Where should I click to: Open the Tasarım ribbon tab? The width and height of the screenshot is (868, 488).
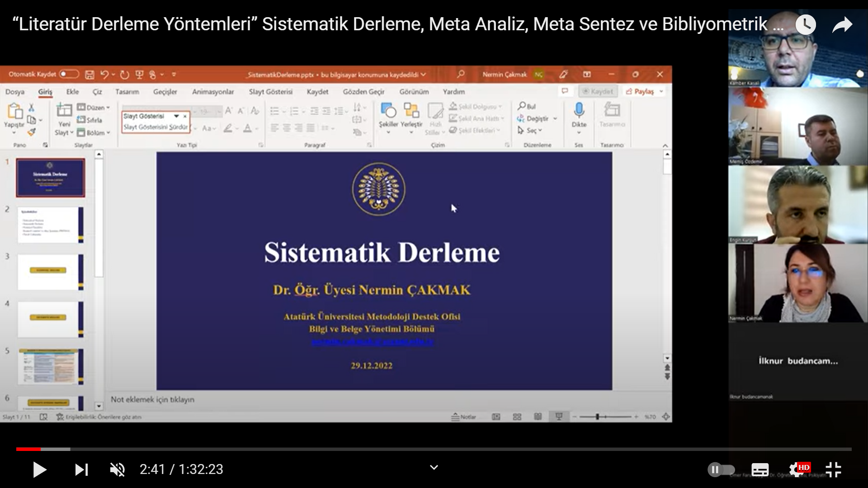(127, 92)
